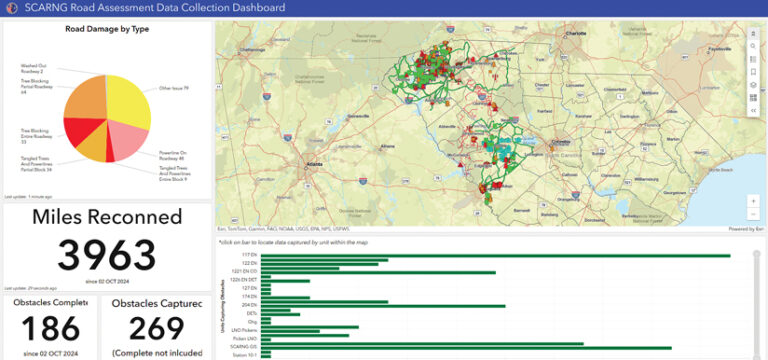Click the dashboard title in the header
The height and width of the screenshot is (360, 768).
[155, 8]
